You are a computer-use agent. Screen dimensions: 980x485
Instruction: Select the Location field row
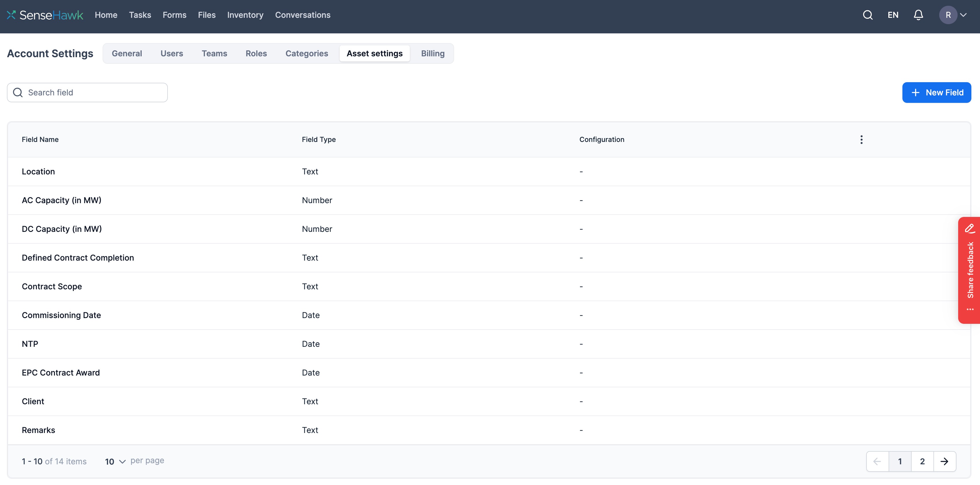click(x=489, y=172)
